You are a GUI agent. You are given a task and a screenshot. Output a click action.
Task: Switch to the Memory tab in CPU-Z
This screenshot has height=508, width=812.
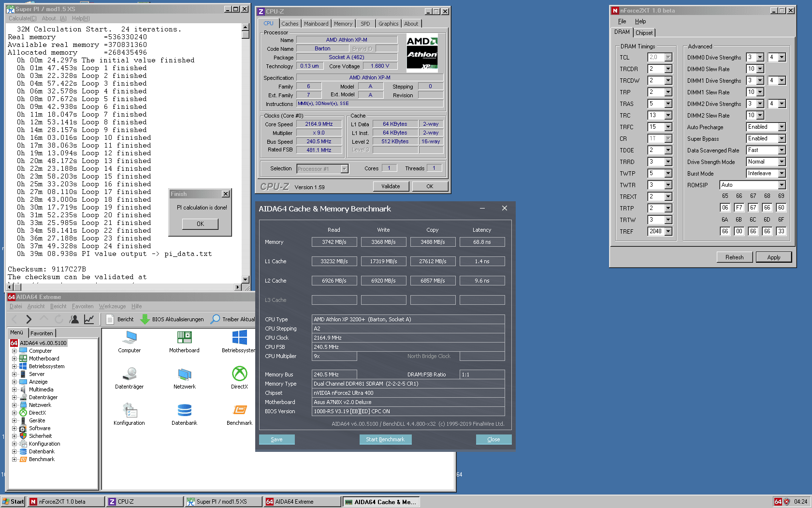pyautogui.click(x=343, y=24)
